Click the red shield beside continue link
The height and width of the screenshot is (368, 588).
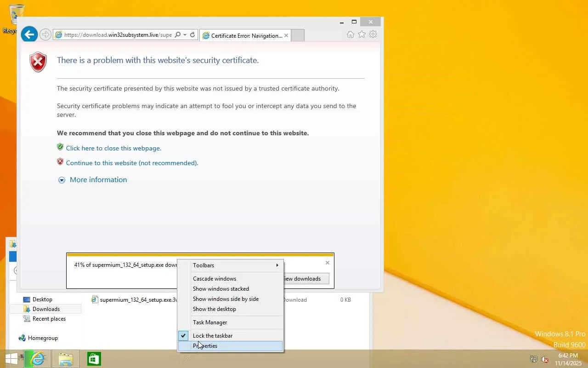(60, 162)
